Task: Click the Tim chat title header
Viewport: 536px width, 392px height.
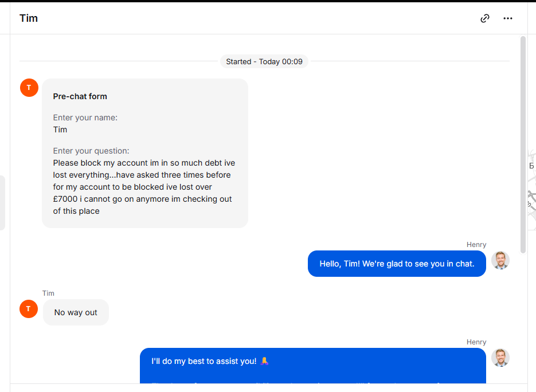Action: [x=29, y=18]
